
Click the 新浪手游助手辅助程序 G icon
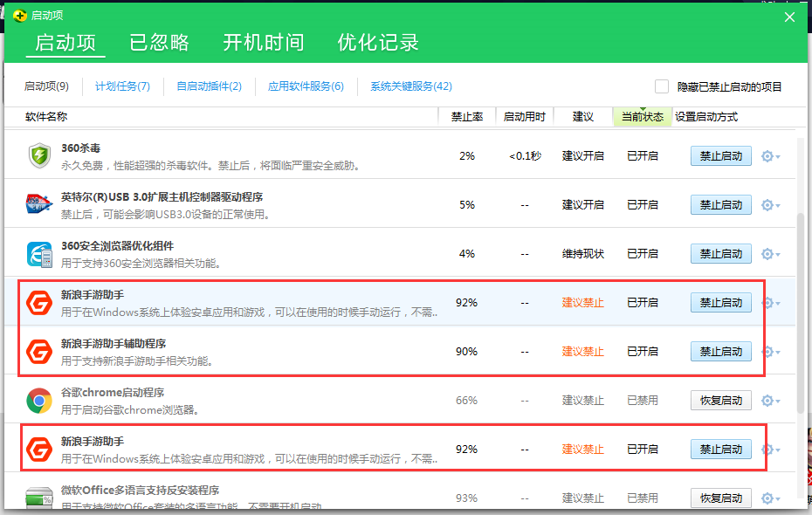pyautogui.click(x=39, y=350)
